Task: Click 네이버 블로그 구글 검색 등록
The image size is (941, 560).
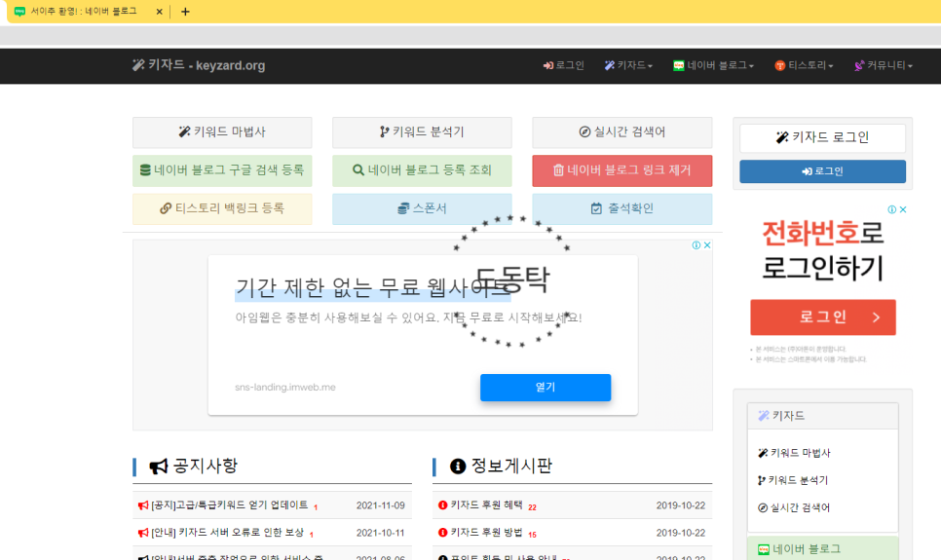Action: (x=222, y=170)
